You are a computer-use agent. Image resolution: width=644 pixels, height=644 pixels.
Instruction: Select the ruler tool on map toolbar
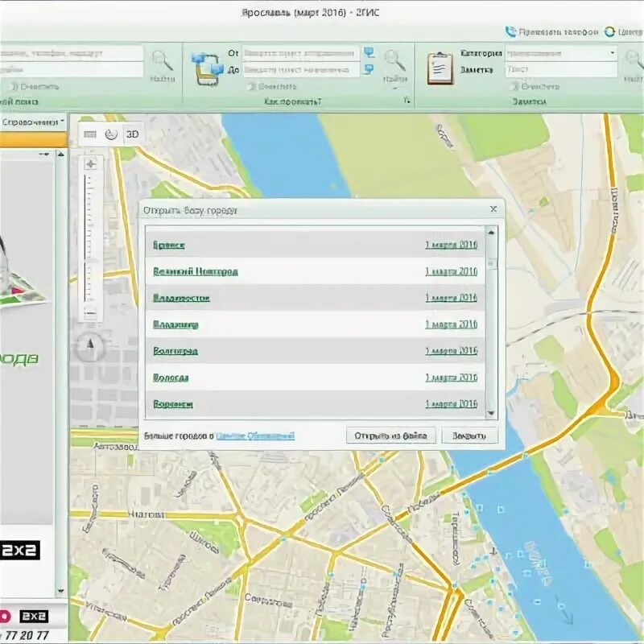click(90, 134)
